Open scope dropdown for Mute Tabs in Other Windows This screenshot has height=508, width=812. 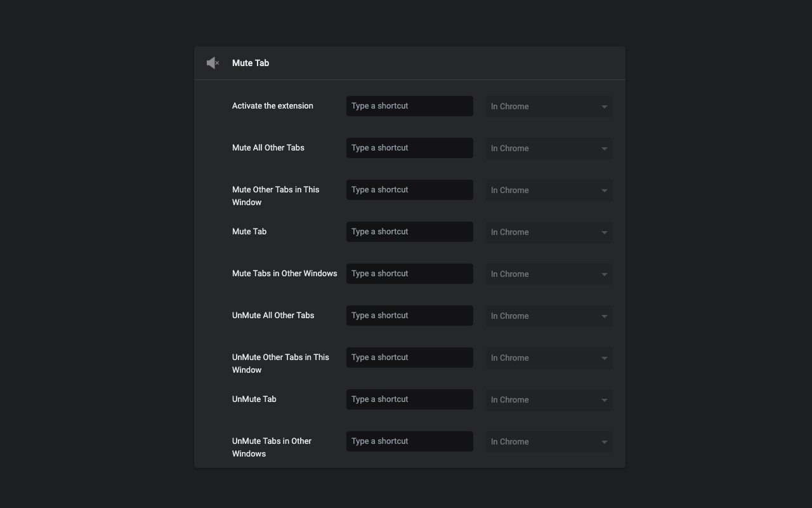point(549,274)
